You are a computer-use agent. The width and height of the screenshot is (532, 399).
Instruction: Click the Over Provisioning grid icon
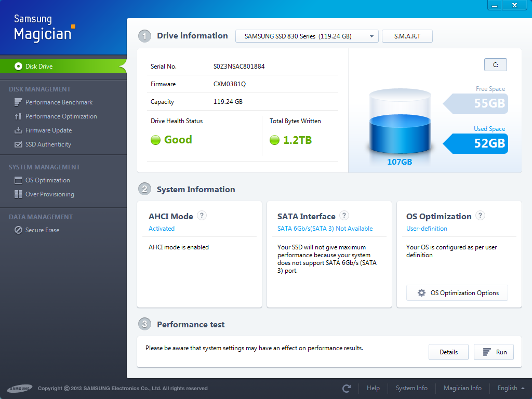[x=18, y=194]
